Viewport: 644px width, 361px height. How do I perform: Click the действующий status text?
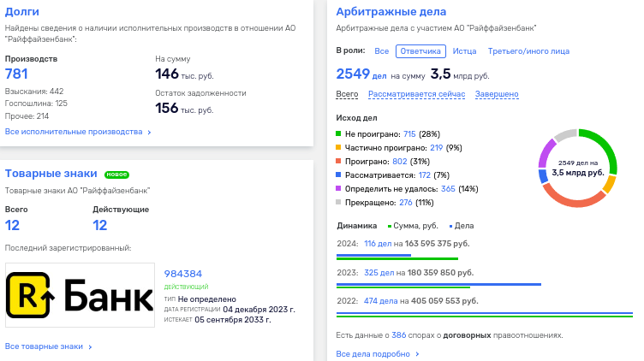point(186,287)
